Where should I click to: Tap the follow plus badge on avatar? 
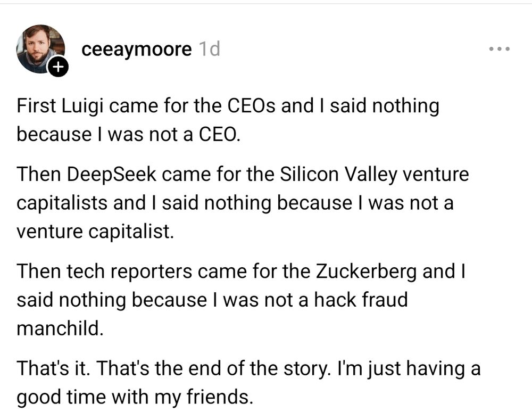coord(59,68)
